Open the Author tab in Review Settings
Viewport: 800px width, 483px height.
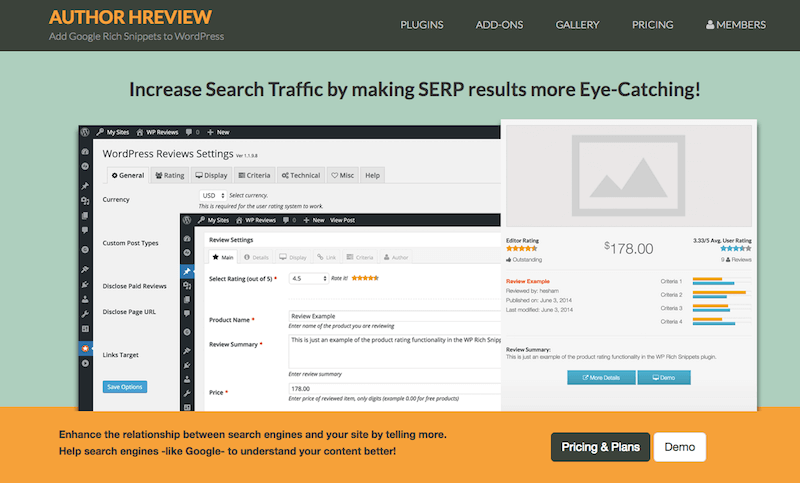point(396,257)
